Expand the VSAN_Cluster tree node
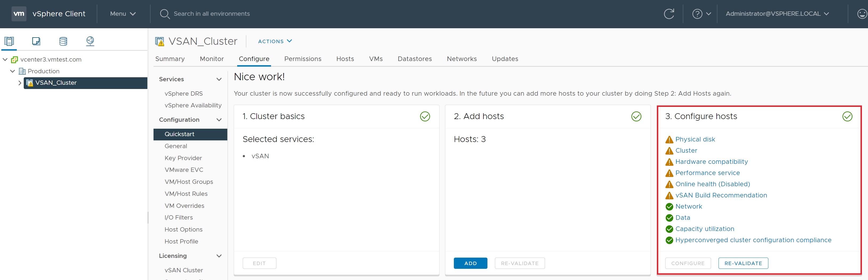Viewport: 868px width, 280px height. click(19, 83)
